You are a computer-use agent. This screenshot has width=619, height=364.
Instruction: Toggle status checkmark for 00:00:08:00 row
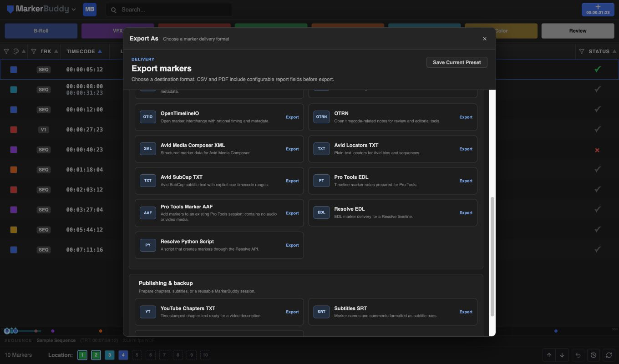click(598, 89)
